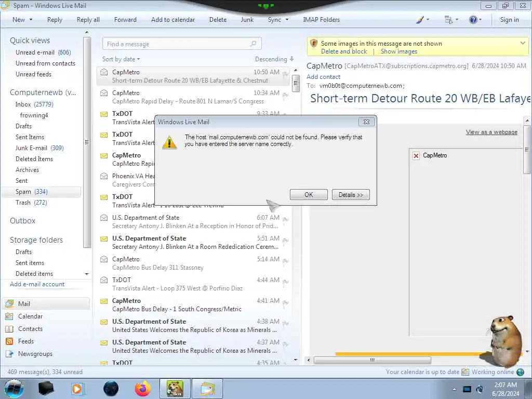The image size is (532, 399).
Task: Show hidden tray icons arrow
Action: pos(454,389)
